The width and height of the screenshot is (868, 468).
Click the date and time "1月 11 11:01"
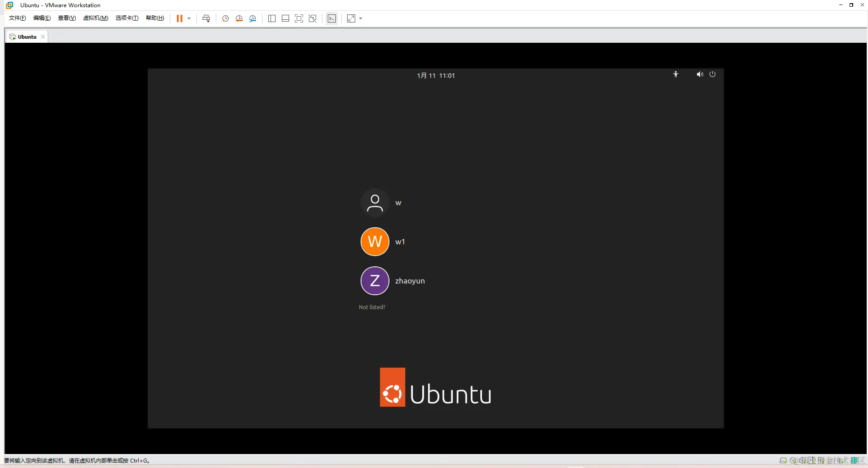[x=436, y=76]
